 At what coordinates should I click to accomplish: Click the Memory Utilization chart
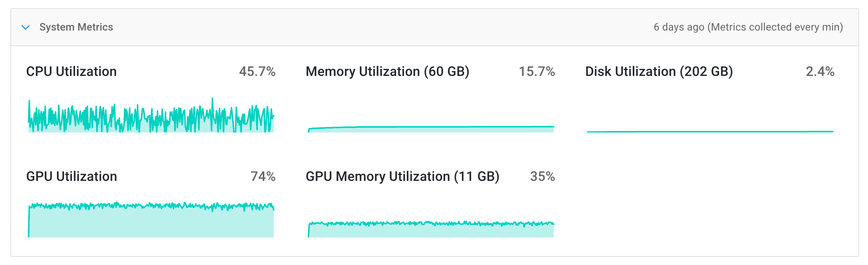pos(431,128)
